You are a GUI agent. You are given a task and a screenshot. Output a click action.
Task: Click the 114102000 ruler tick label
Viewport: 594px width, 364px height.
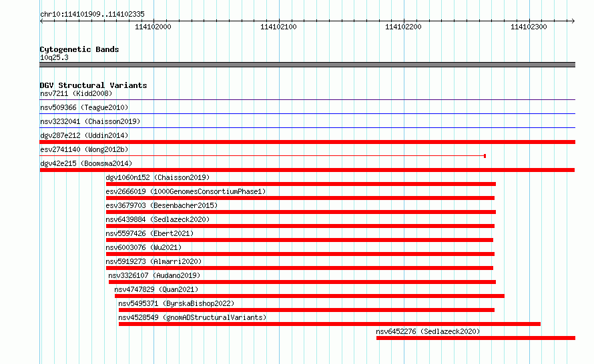(x=153, y=27)
